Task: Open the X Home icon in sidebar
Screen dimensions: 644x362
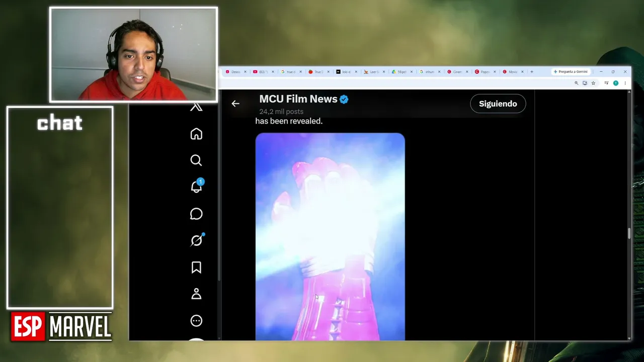Action: [x=196, y=134]
